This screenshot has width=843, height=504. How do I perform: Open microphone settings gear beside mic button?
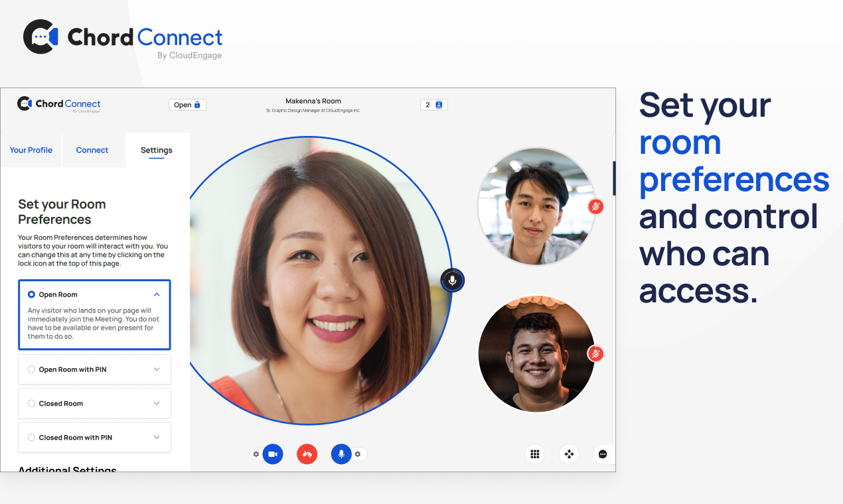point(358,454)
